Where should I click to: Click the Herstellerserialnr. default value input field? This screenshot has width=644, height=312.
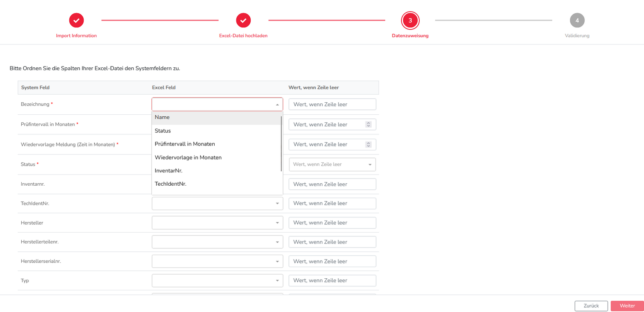coord(332,261)
